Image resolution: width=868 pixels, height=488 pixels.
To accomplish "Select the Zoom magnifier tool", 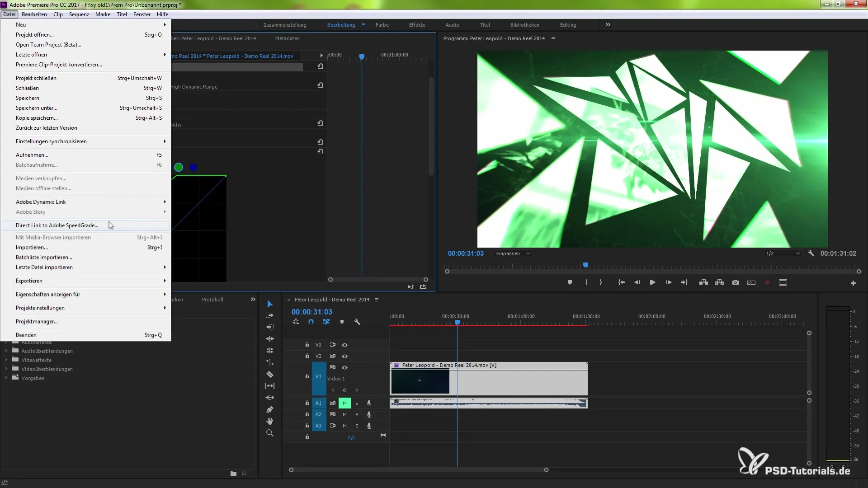I will pos(270,433).
